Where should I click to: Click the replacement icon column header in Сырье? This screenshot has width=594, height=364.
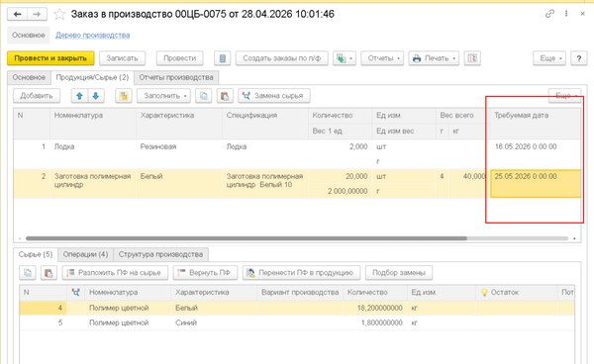[x=76, y=292]
